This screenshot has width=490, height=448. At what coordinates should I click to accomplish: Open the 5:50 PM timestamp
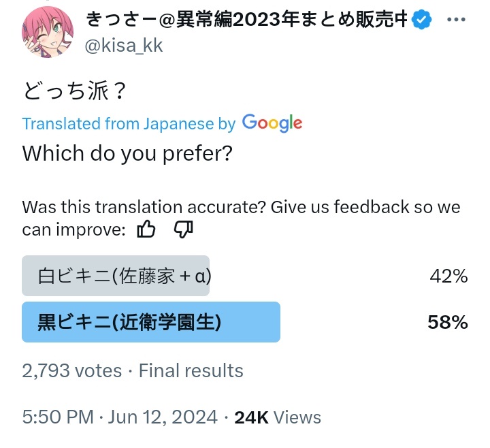58,417
